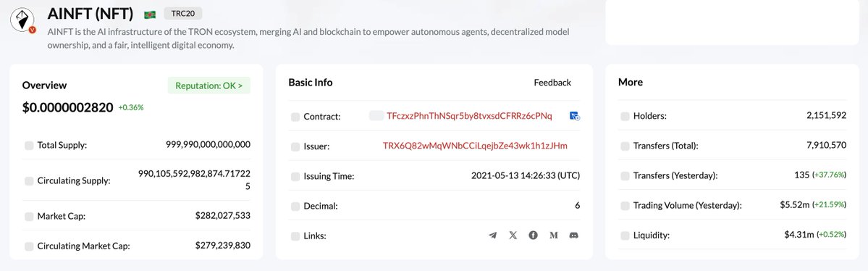Click the small gray badge before contract address
The image size is (868, 271).
[x=376, y=116]
